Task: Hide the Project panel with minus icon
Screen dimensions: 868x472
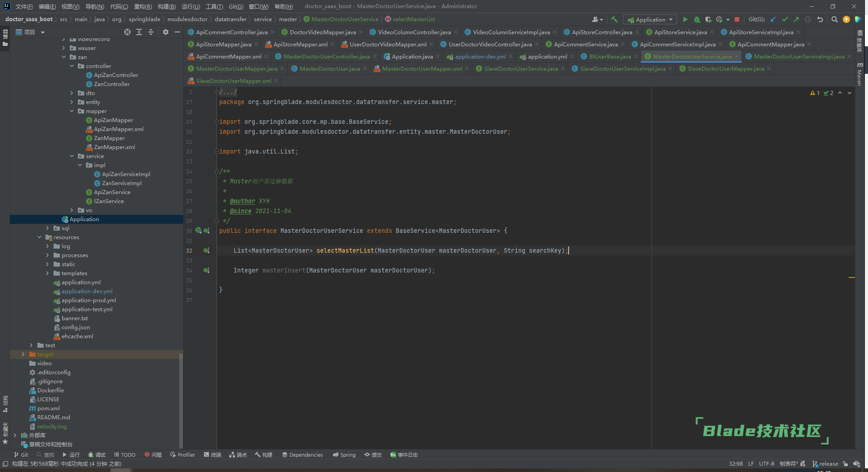Action: [x=177, y=32]
